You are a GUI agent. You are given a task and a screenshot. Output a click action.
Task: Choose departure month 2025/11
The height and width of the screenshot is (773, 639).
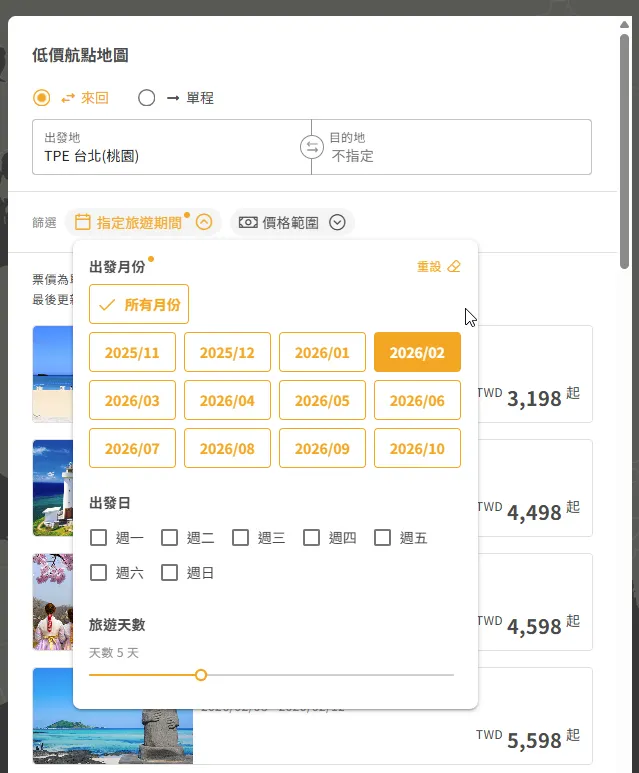(132, 352)
